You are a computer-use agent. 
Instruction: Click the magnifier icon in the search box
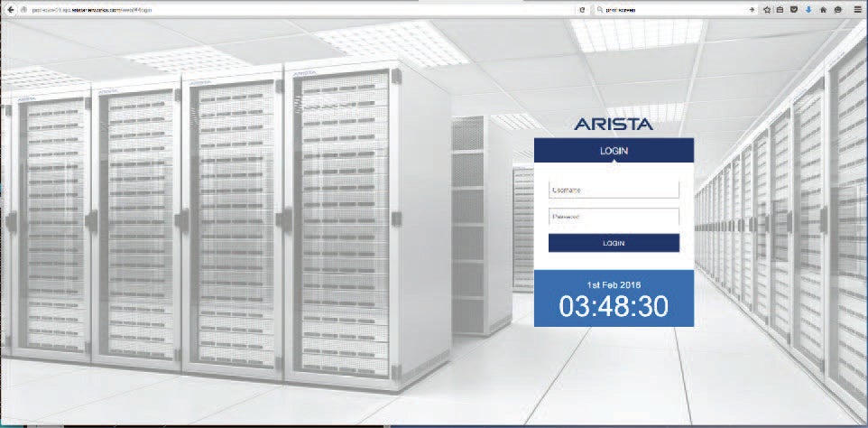(599, 10)
